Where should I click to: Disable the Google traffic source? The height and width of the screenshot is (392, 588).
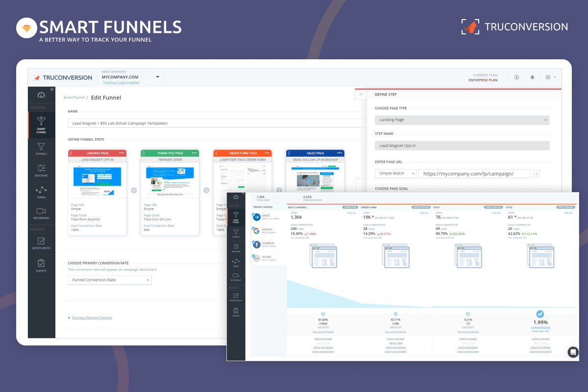tap(257, 230)
